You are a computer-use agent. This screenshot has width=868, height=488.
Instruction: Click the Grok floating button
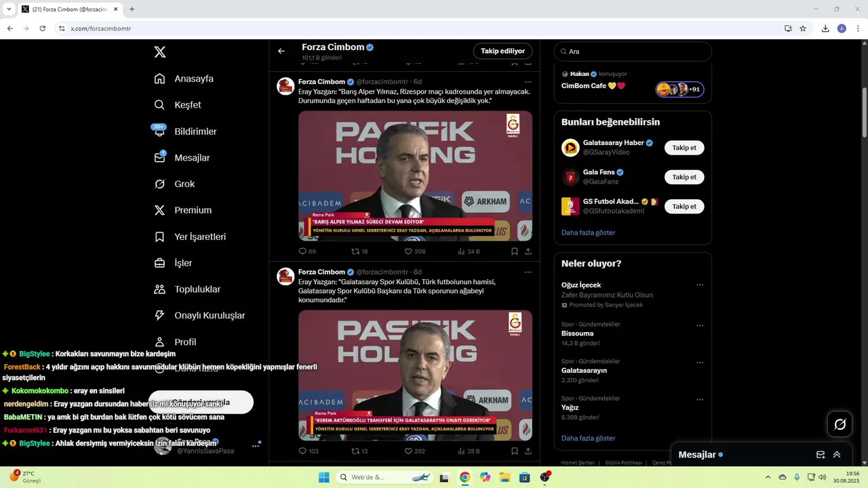[840, 424]
